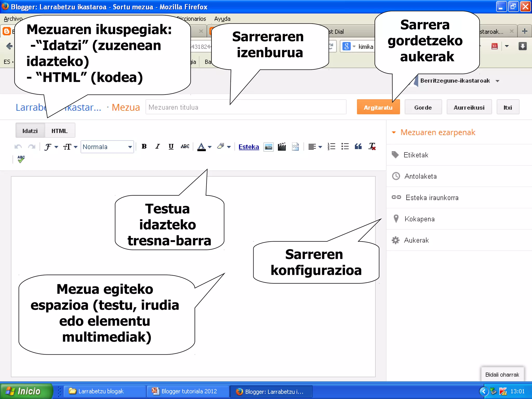Publish the post with Argitaratu
Image resolution: width=532 pixels, height=399 pixels.
[x=378, y=107]
